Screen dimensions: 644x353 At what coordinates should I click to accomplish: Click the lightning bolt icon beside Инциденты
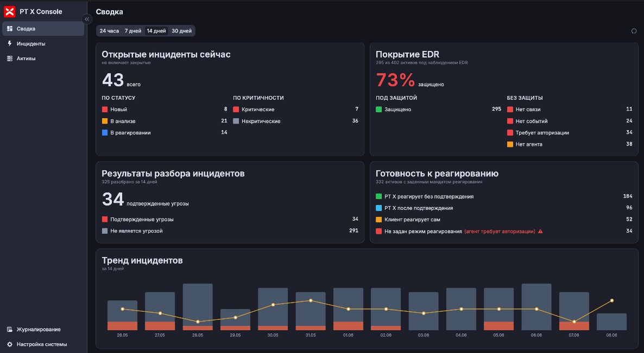pos(10,43)
